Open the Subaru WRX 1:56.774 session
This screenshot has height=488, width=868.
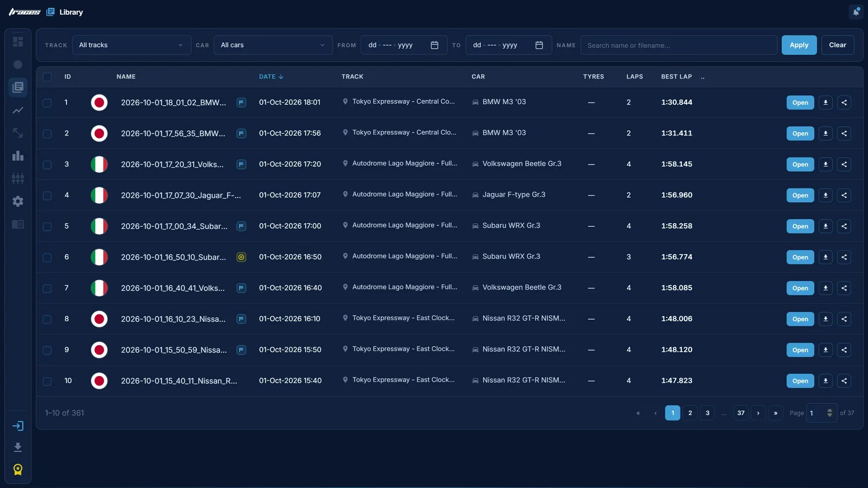click(x=800, y=258)
